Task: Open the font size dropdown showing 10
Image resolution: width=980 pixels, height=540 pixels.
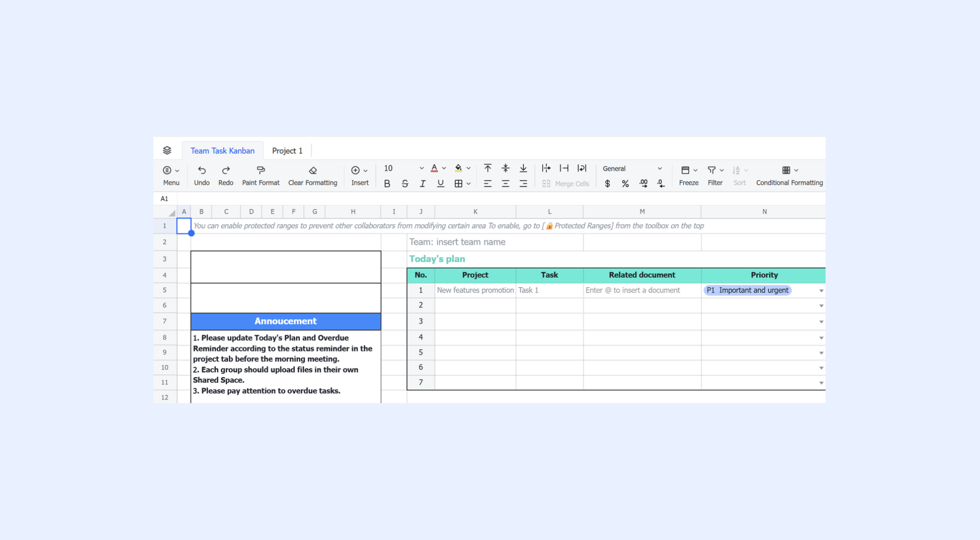Action: tap(404, 168)
